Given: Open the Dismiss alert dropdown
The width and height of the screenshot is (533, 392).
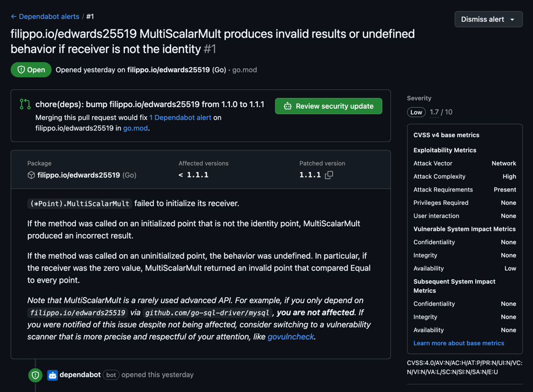Looking at the screenshot, I should coord(488,19).
